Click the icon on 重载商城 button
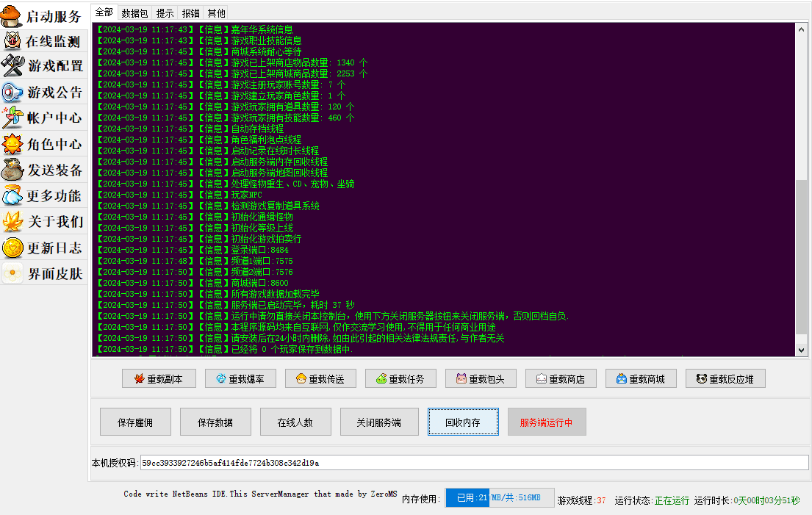Image resolution: width=812 pixels, height=515 pixels. click(x=622, y=379)
